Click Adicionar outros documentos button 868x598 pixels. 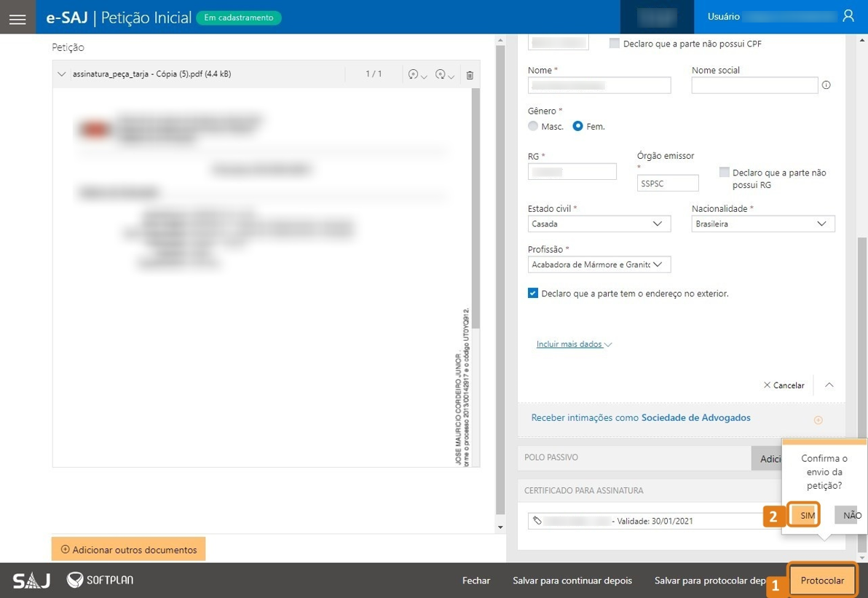128,549
